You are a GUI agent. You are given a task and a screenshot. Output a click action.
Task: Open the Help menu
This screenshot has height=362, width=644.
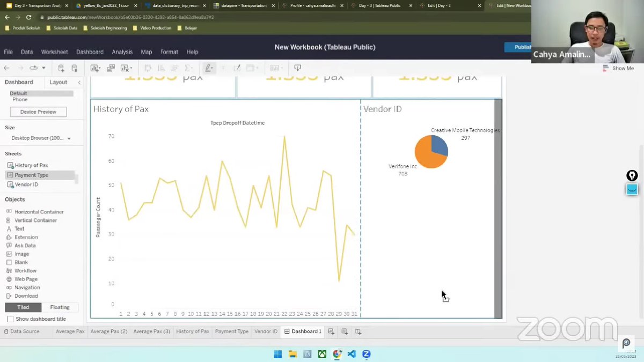point(192,52)
